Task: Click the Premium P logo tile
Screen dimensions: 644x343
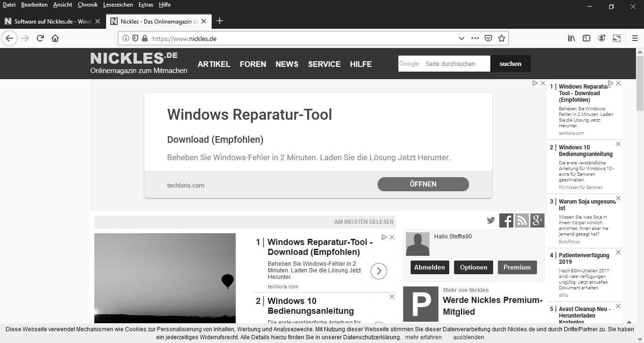Action: [421, 304]
